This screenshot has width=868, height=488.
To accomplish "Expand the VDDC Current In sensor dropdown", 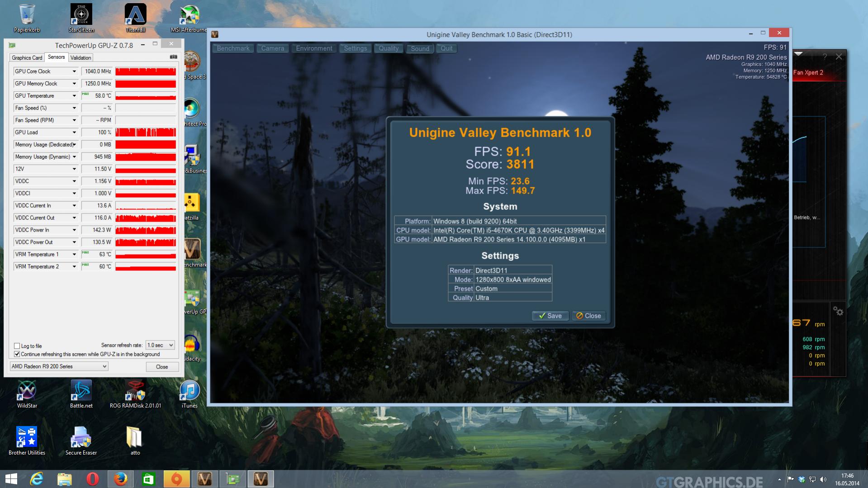I will [74, 206].
